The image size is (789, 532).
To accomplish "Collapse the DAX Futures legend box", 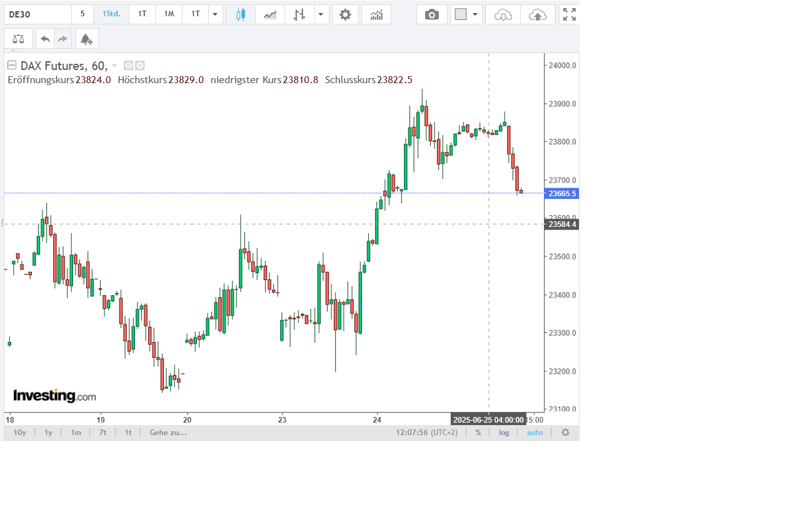I will pos(12,65).
